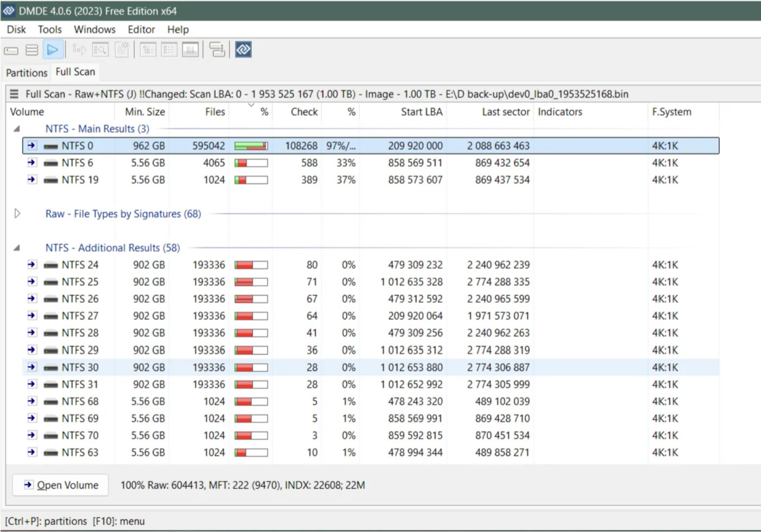The image size is (761, 532).
Task: Switch to the Partitions tab
Action: coord(27,73)
